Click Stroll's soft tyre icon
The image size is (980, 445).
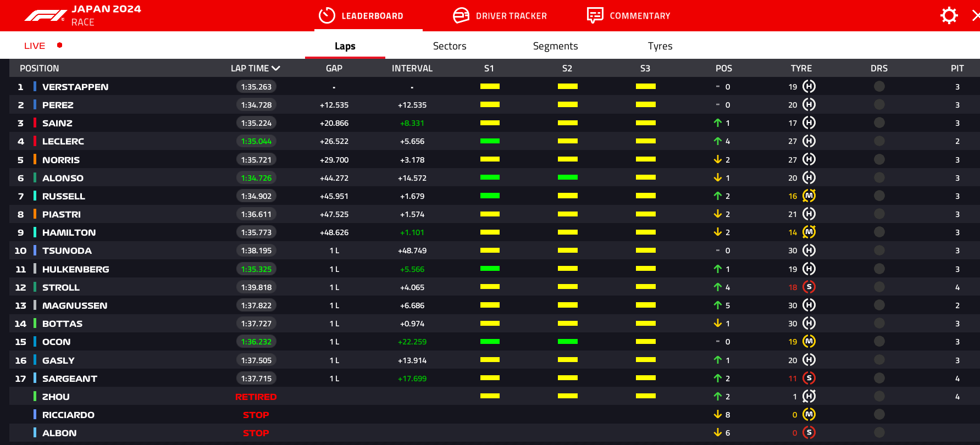pyautogui.click(x=809, y=287)
